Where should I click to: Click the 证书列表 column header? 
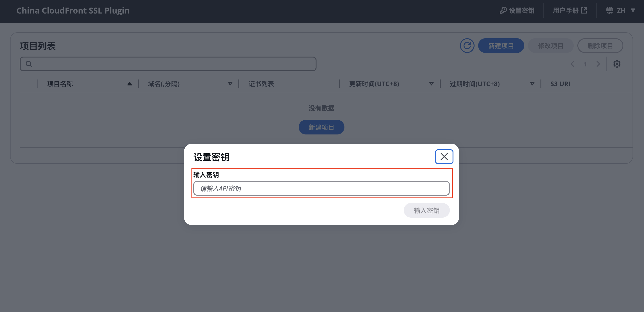261,84
